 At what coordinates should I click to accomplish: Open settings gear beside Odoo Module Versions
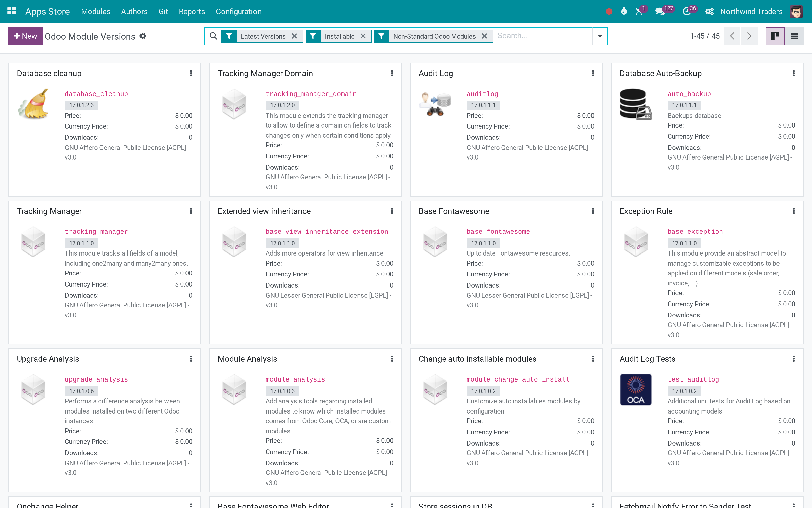(x=143, y=36)
